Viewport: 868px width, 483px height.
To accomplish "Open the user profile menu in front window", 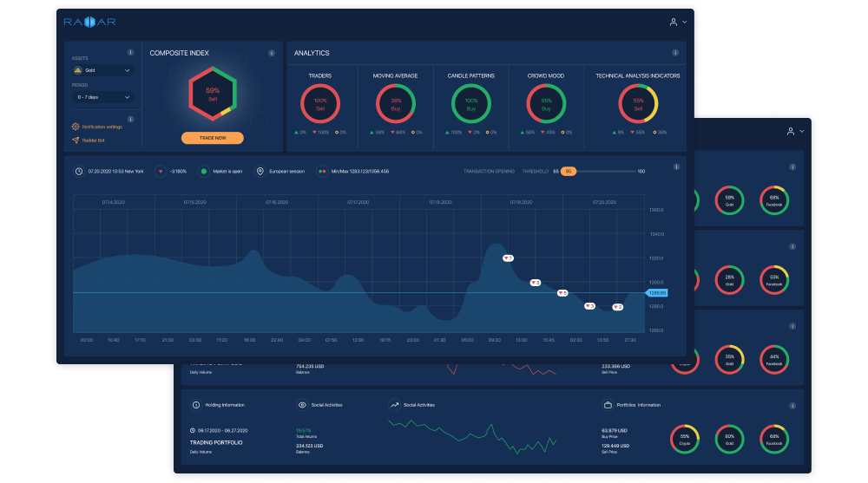I will pyautogui.click(x=678, y=22).
